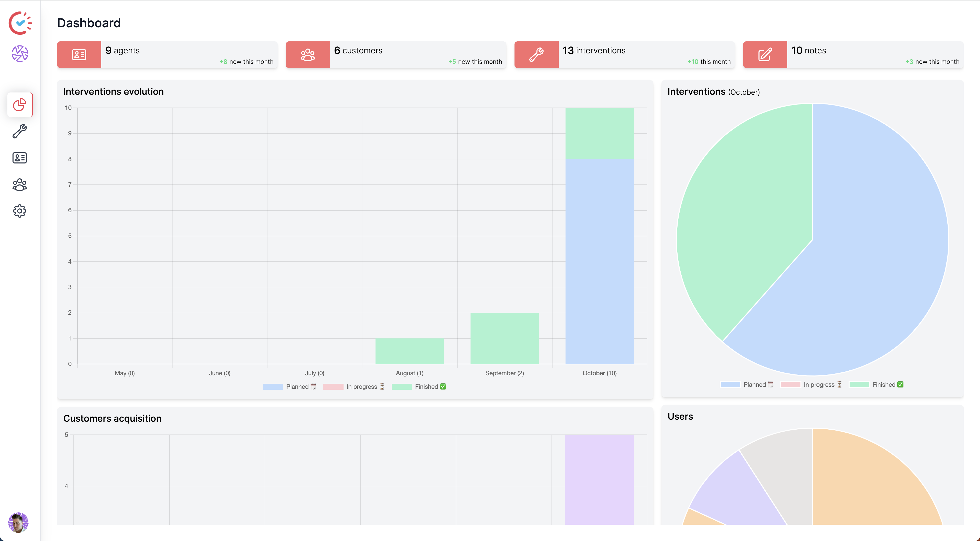The width and height of the screenshot is (980, 541).
Task: Toggle Planned legend in Interventions evolution chart
Action: 289,387
